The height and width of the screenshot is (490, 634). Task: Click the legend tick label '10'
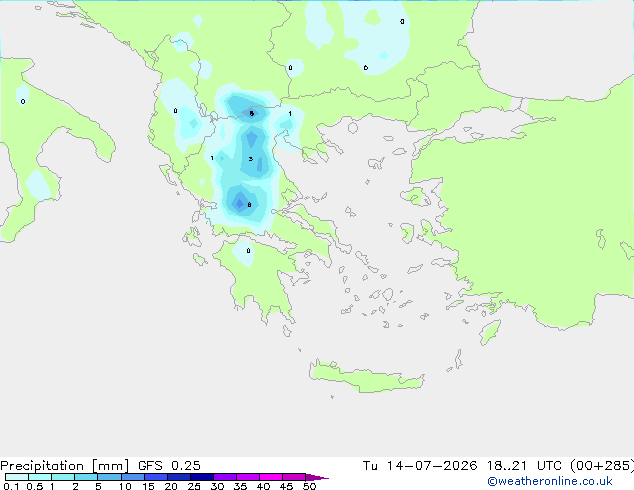click(x=125, y=486)
